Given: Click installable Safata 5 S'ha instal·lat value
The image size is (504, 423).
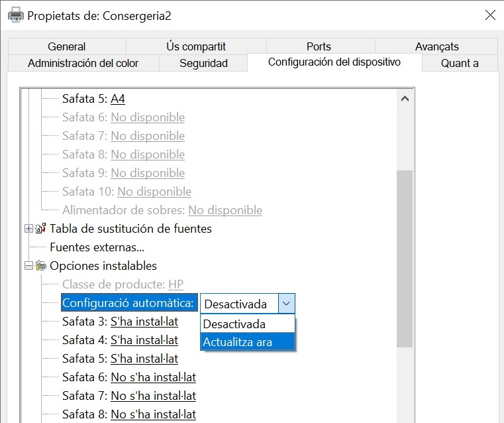Looking at the screenshot, I should click(x=144, y=359).
